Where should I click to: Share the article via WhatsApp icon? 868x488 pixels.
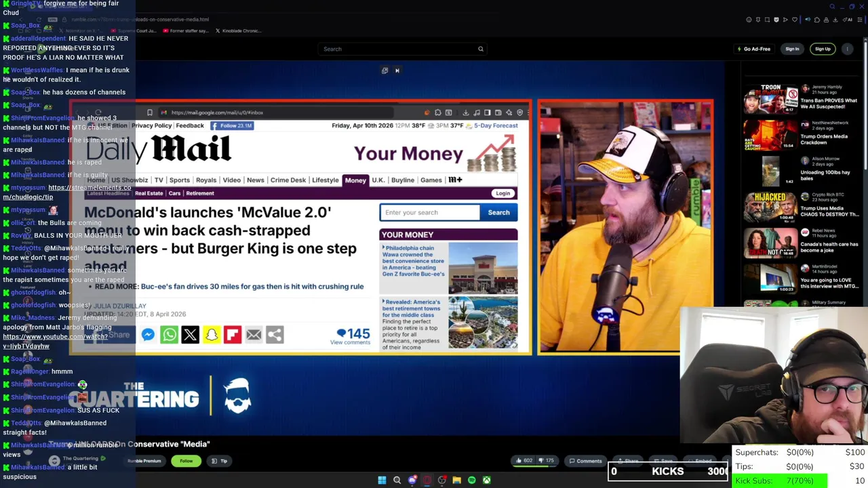click(x=169, y=334)
